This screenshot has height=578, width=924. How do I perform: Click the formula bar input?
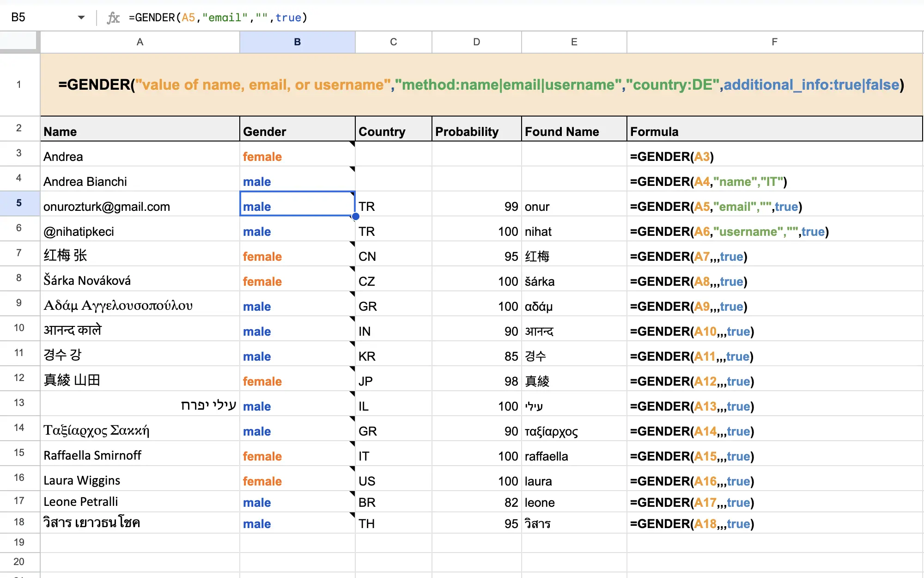522,18
